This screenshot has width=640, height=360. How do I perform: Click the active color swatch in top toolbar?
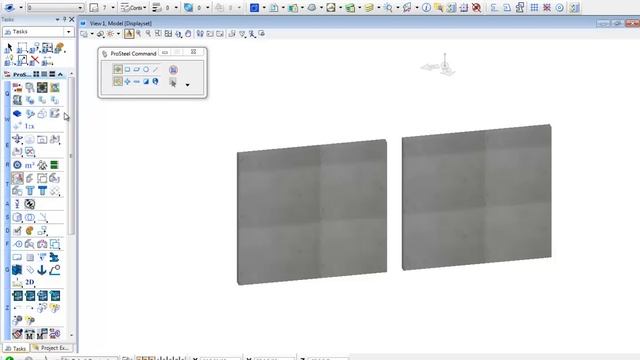pyautogui.click(x=94, y=8)
